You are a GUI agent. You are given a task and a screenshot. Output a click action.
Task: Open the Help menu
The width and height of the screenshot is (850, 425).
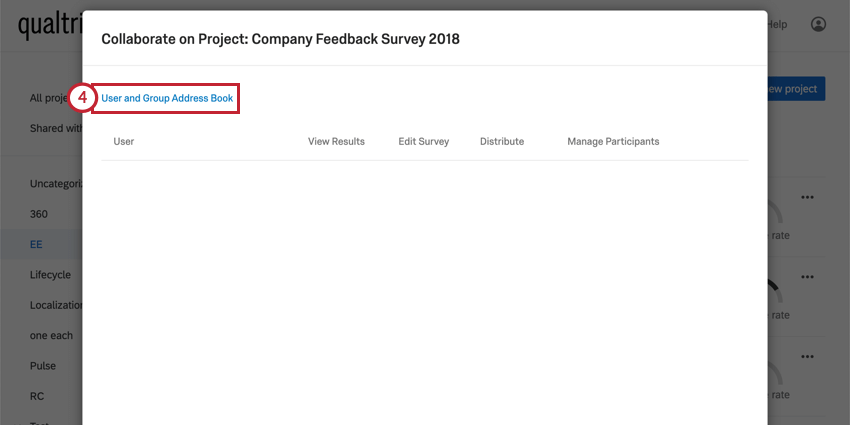777,24
